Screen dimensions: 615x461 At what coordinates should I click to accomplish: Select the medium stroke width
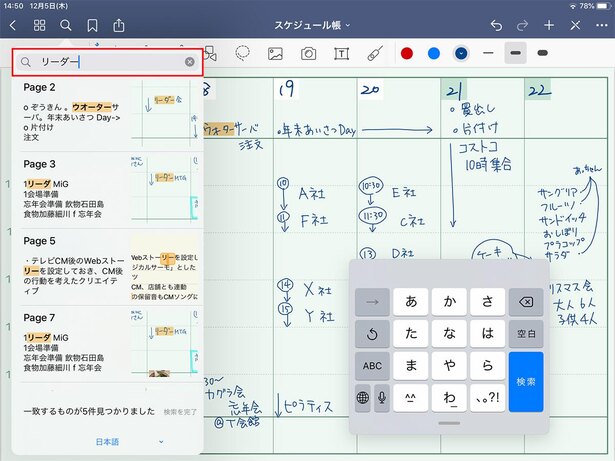click(515, 53)
